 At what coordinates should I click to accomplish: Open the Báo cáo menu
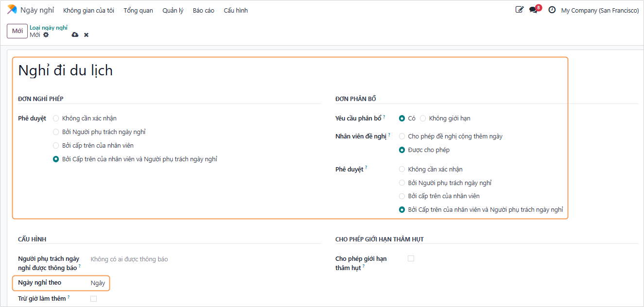coord(203,10)
